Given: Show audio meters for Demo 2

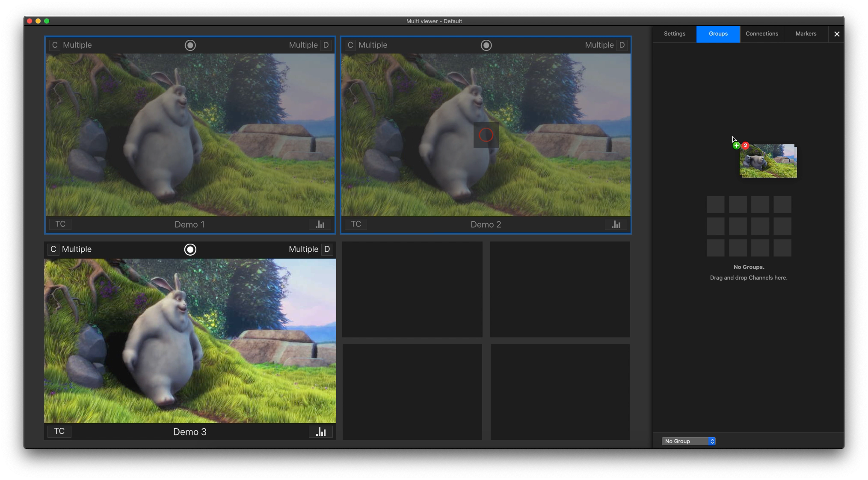Looking at the screenshot, I should point(616,224).
